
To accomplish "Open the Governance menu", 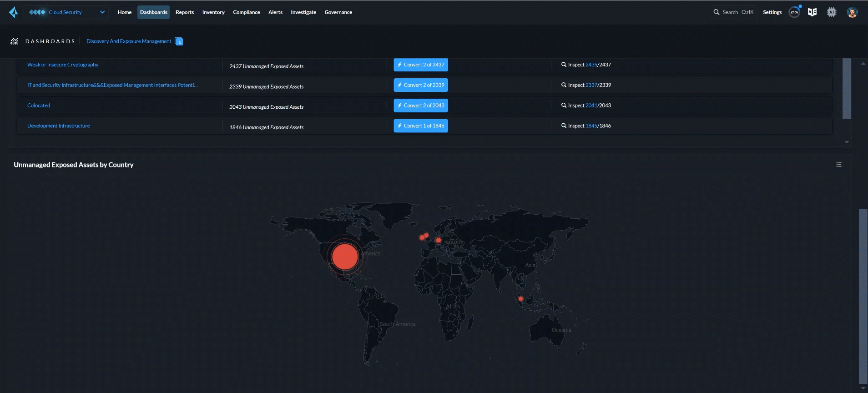I will point(338,12).
